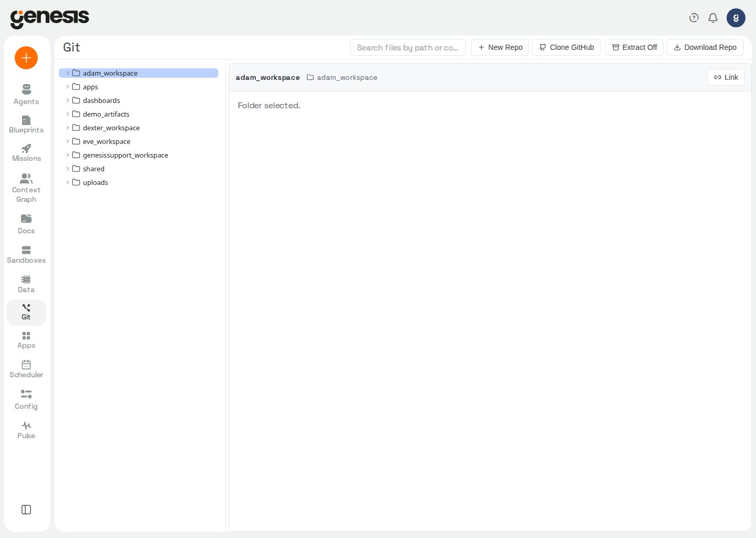The height and width of the screenshot is (538, 756).
Task: Expand the dashboards folder chevron
Action: coord(68,100)
